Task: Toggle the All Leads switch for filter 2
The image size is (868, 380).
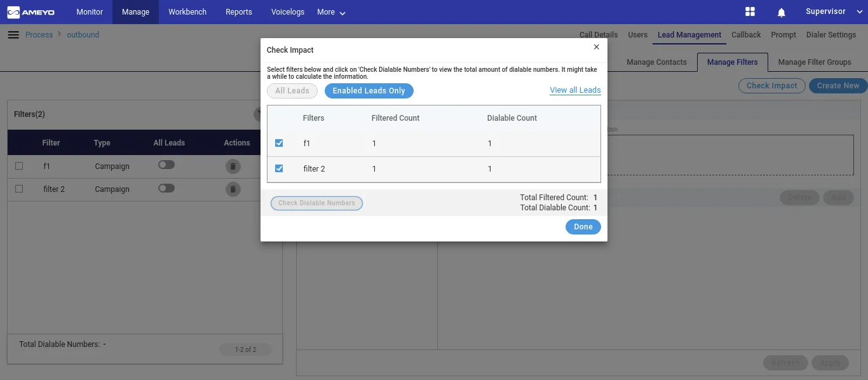Action: click(166, 188)
